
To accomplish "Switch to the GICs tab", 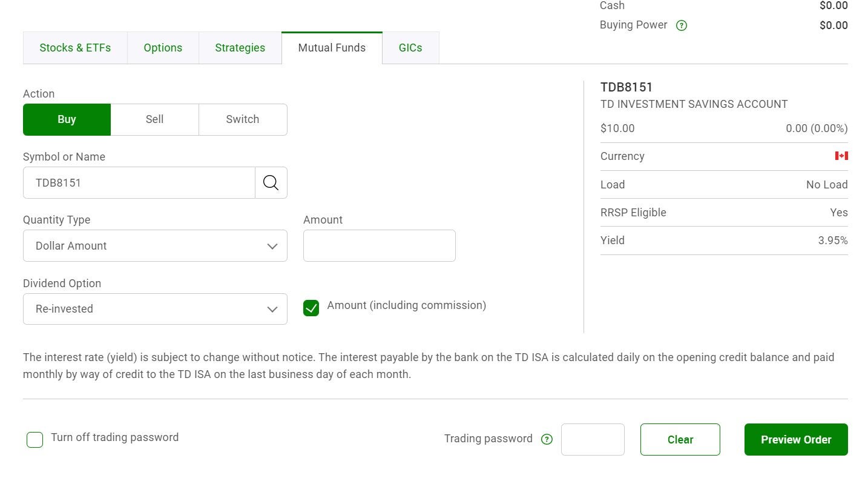I will point(410,47).
